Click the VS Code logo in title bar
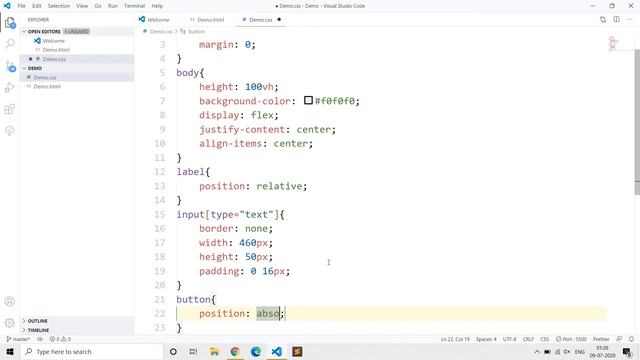 point(7,6)
